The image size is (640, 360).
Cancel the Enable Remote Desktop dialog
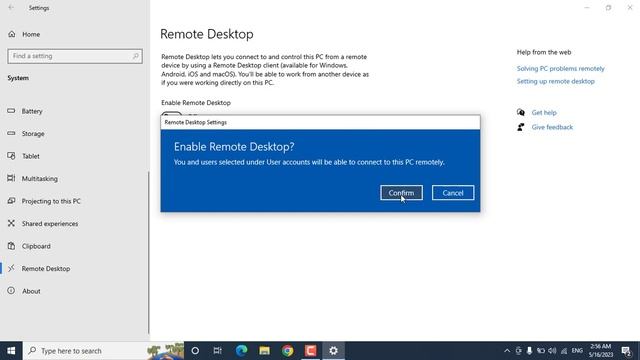point(453,193)
